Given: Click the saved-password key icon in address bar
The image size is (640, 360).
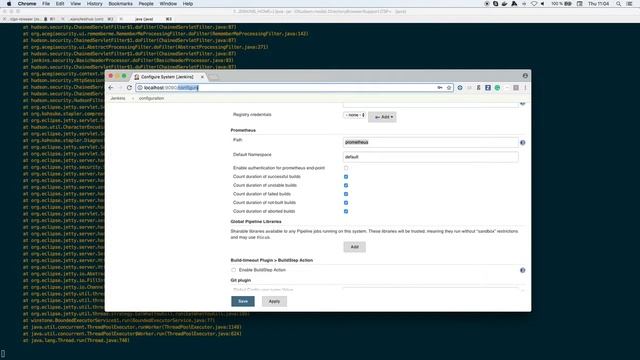Looking at the screenshot, I should [440, 88].
